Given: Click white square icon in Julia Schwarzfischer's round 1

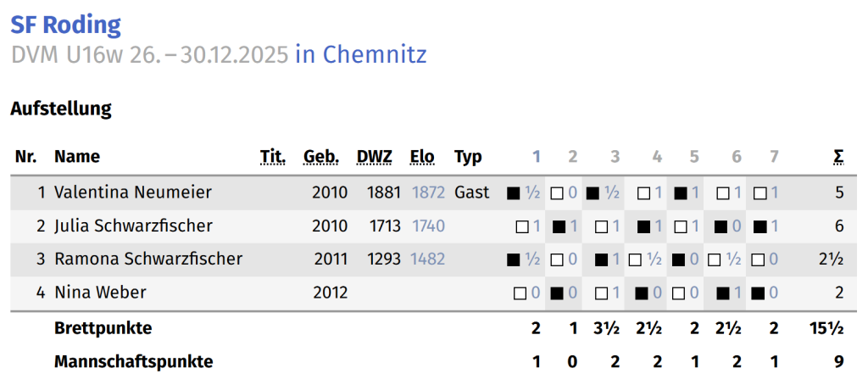Looking at the screenshot, I should tap(521, 226).
